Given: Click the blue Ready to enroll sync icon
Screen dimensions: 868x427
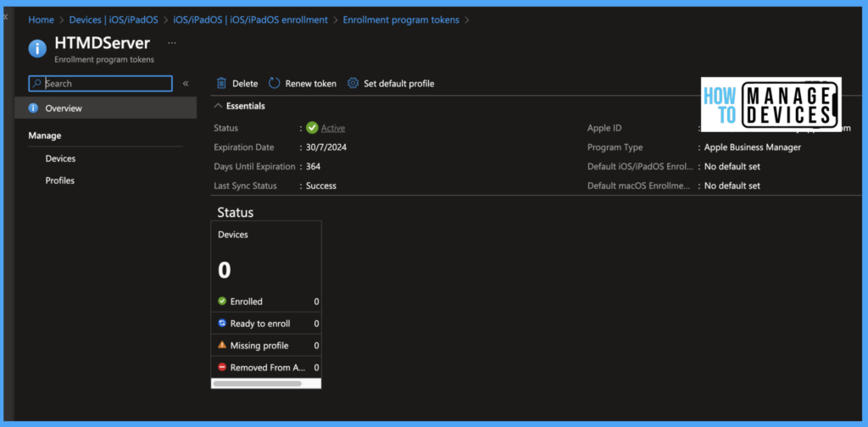Looking at the screenshot, I should click(222, 323).
